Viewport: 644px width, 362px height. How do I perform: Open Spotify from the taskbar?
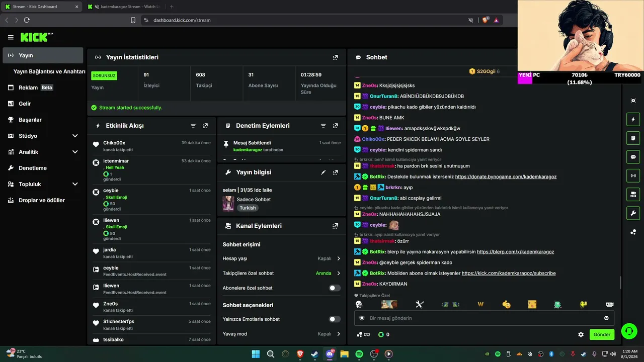(x=359, y=354)
